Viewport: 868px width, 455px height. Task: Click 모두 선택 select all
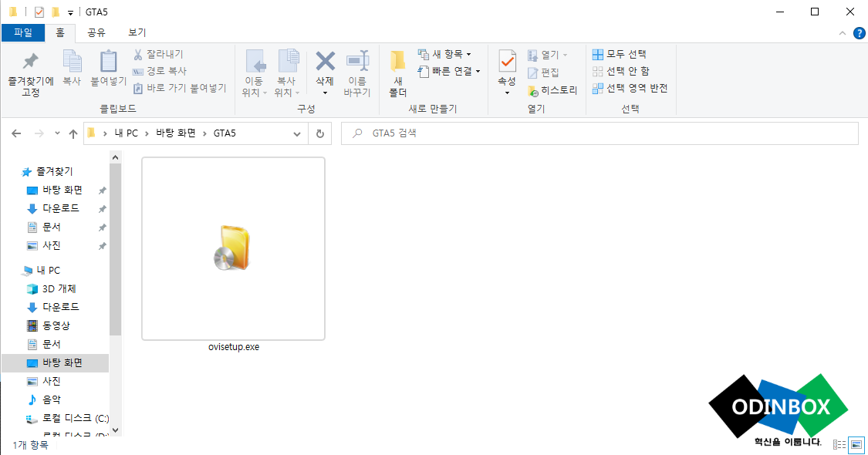tap(620, 54)
